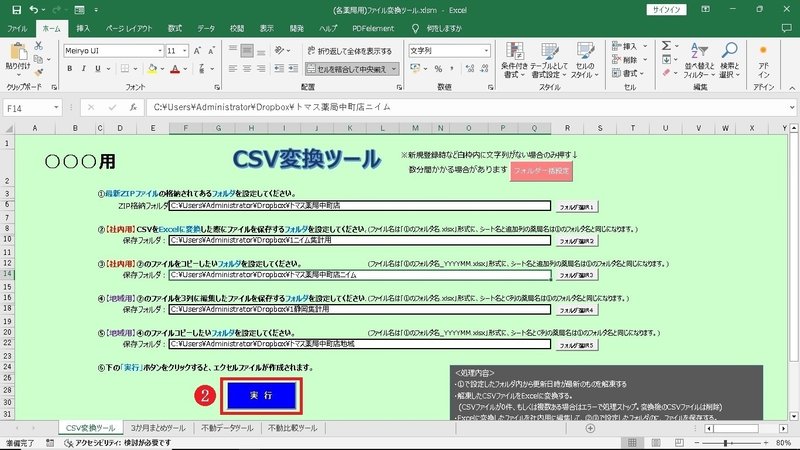Toggle Italic formatting

83,68
